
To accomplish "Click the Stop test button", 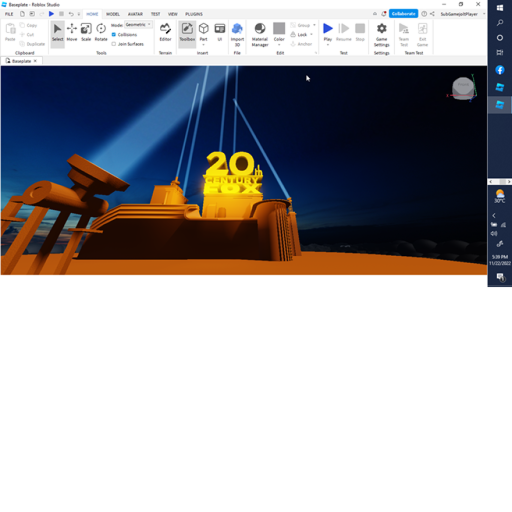I will 360,33.
